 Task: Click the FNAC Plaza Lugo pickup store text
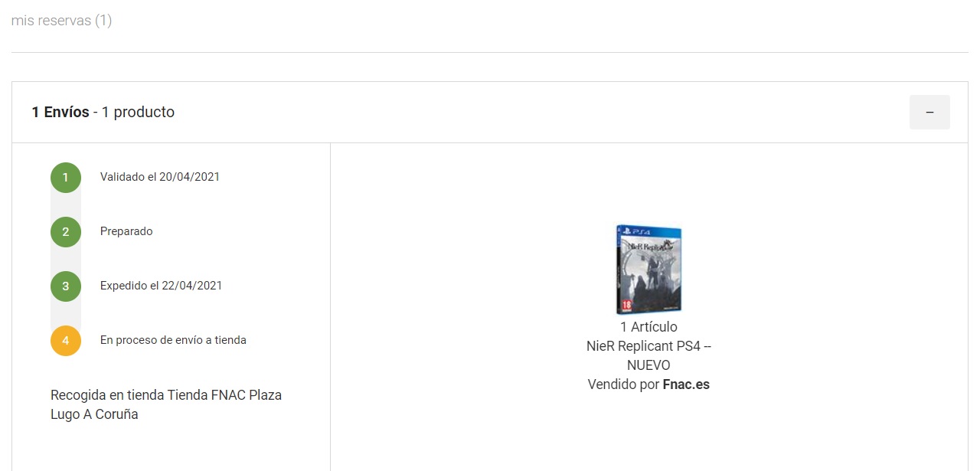click(166, 404)
